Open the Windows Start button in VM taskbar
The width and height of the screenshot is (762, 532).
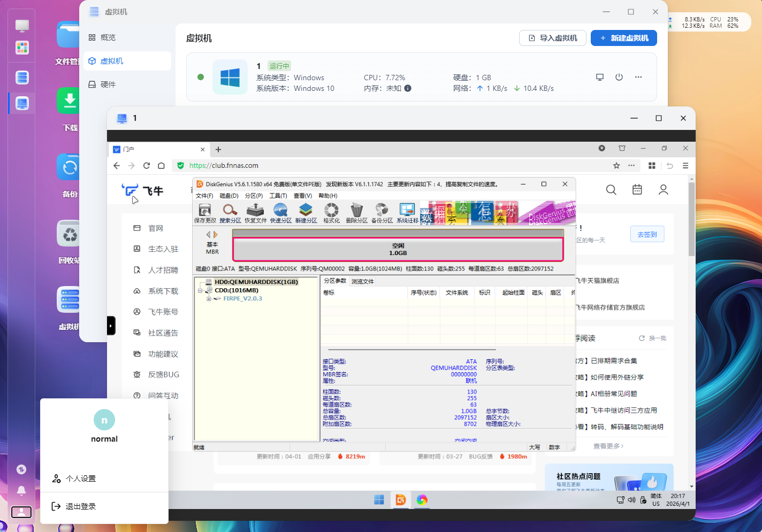[379, 500]
